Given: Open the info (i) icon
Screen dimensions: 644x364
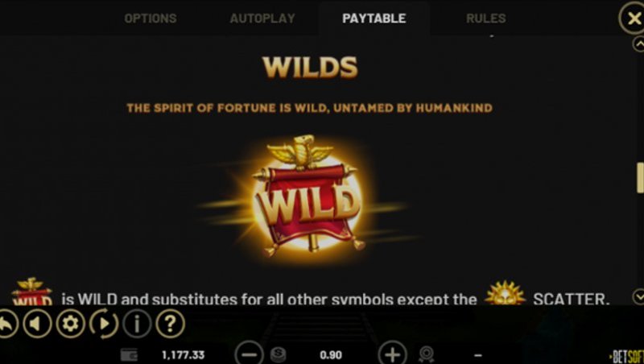Looking at the screenshot, I should 137,324.
